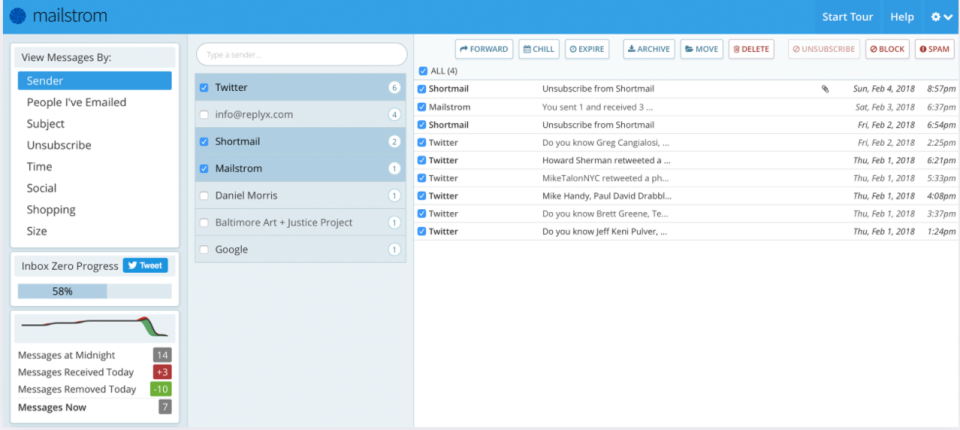Click the Twitter count badge 6
960x430 pixels.
(394, 88)
